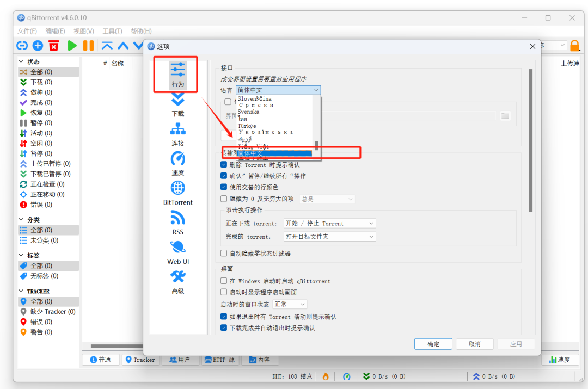
Task: Toggle 删除 Torrent 时提示确认 checkbox
Action: click(x=224, y=164)
